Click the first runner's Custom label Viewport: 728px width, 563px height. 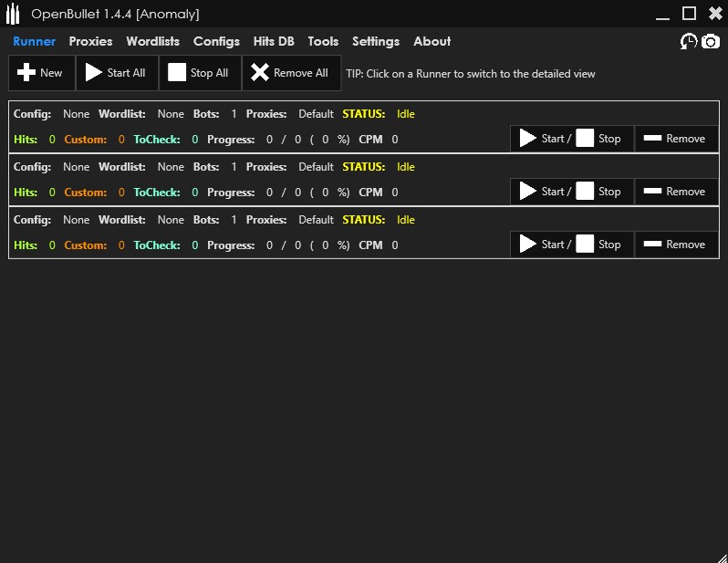[x=86, y=140]
